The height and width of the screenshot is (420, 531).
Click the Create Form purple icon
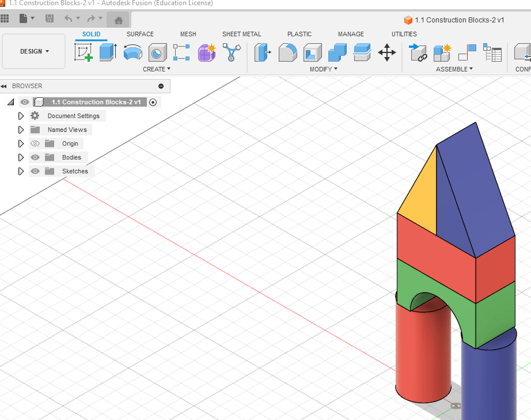pos(206,53)
